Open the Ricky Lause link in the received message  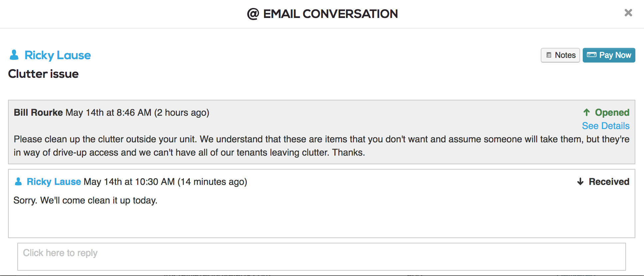[x=54, y=182]
